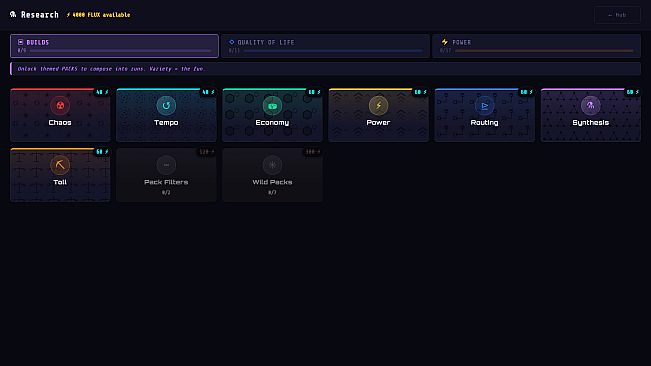Click the Toll pickaxe icon

point(60,165)
